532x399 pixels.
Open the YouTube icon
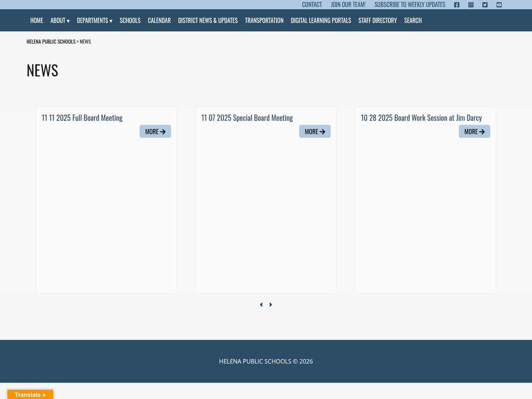point(499,5)
